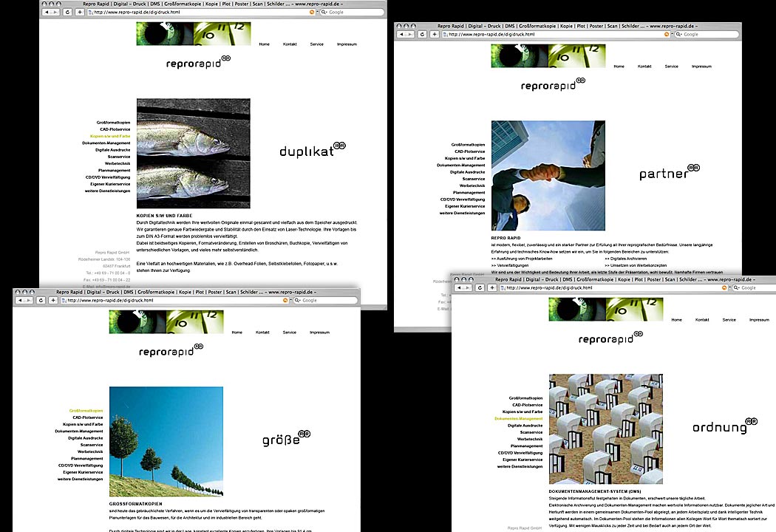Click the add bookmark plus button in the größe window

point(52,301)
